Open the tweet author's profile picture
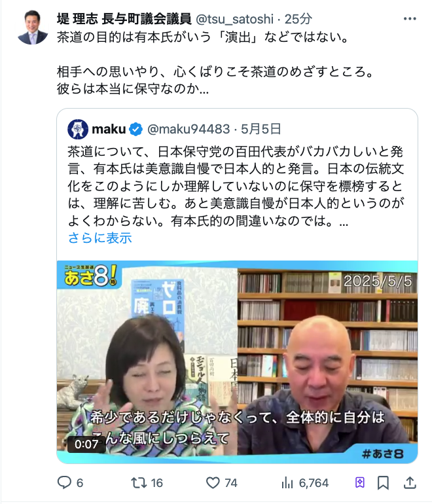Image resolution: width=432 pixels, height=504 pixels. click(x=32, y=27)
